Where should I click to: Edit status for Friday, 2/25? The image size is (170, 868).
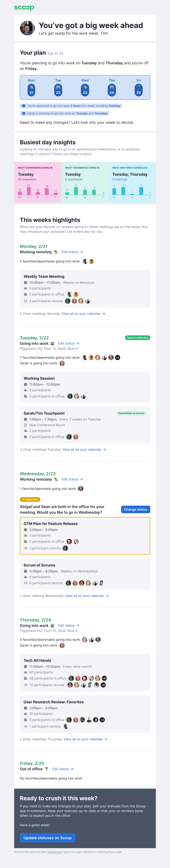pyautogui.click(x=62, y=769)
